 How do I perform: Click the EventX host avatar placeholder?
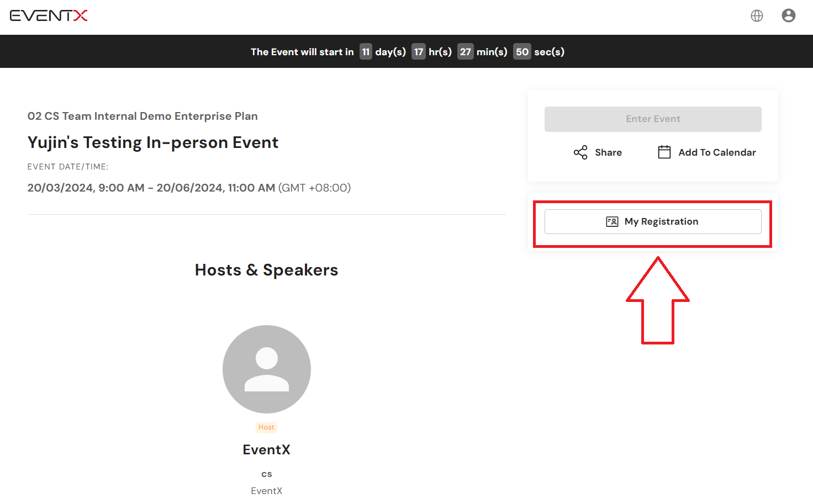[267, 369]
